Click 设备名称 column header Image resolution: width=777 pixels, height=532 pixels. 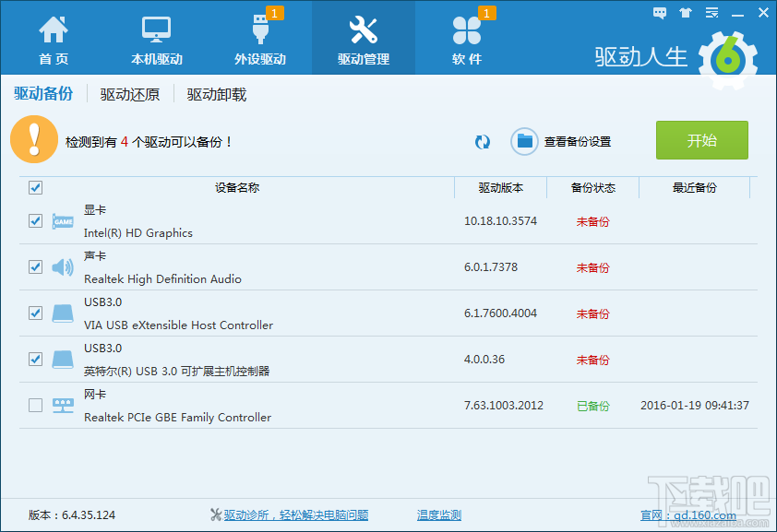[x=237, y=187]
